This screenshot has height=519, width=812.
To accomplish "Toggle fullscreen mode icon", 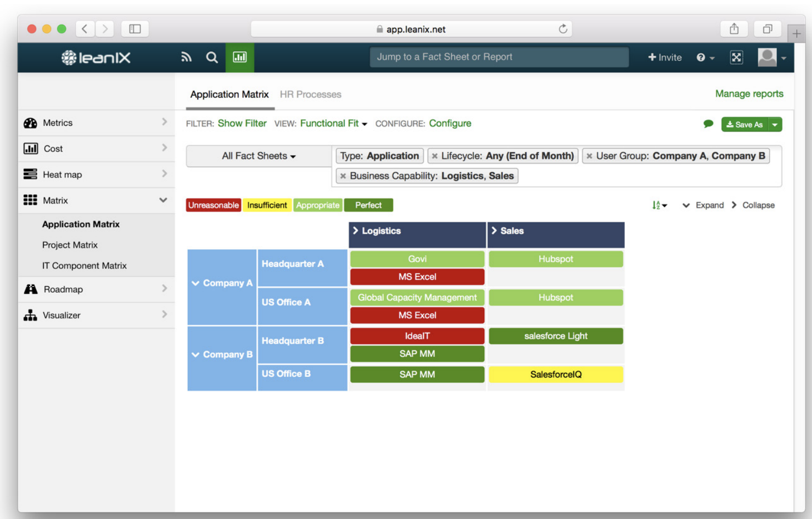I will coord(736,57).
